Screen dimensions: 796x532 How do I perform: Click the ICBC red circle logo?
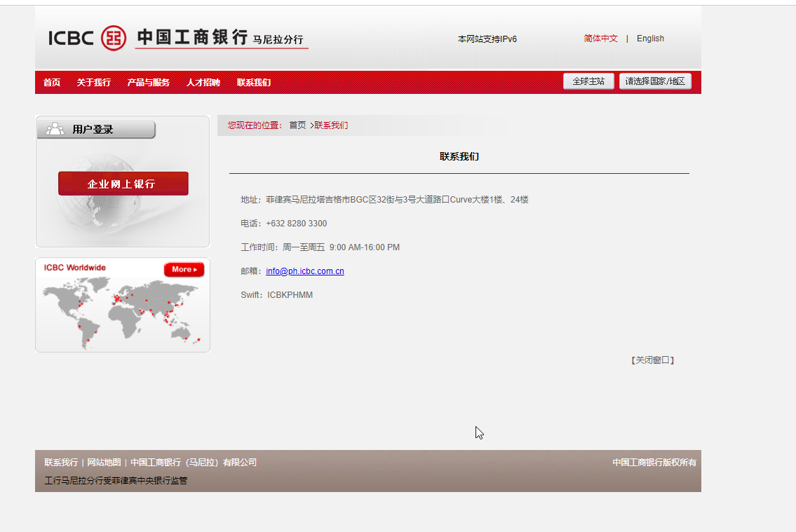113,38
